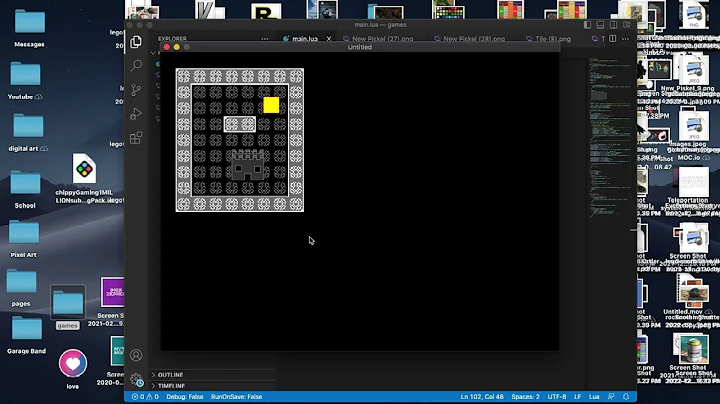The height and width of the screenshot is (404, 720).
Task: Click Ln 102, Col 46 in status bar
Action: coord(482,397)
